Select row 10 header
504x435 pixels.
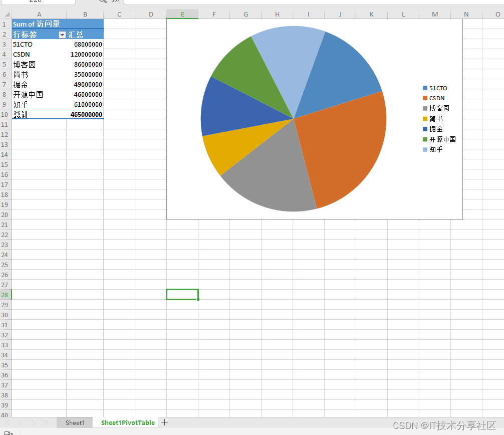pyautogui.click(x=5, y=114)
